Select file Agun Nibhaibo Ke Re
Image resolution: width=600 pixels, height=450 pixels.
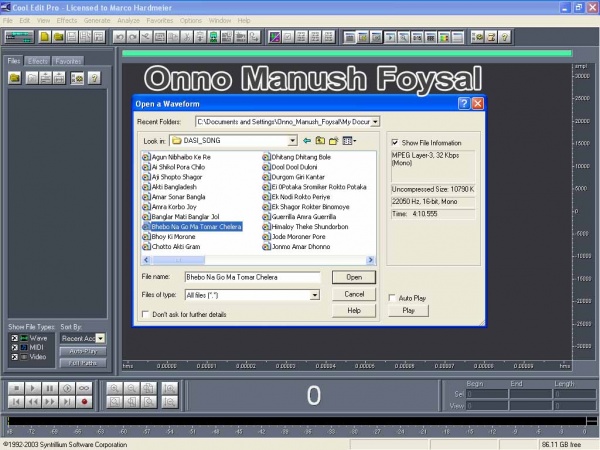[x=176, y=157]
